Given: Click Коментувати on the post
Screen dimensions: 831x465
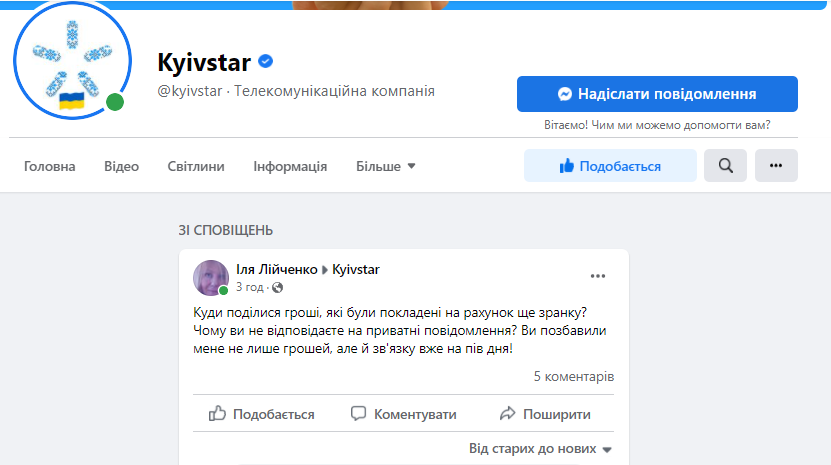Looking at the screenshot, I should tap(403, 414).
